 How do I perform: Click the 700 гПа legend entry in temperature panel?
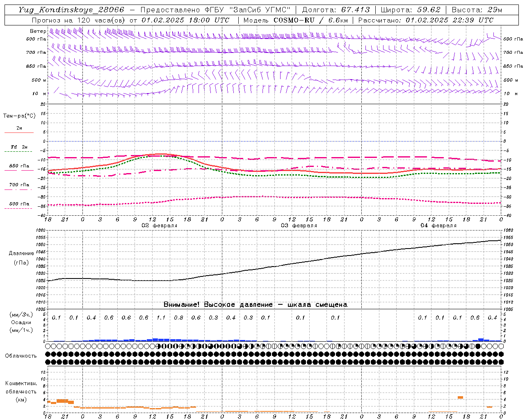pyautogui.click(x=19, y=185)
